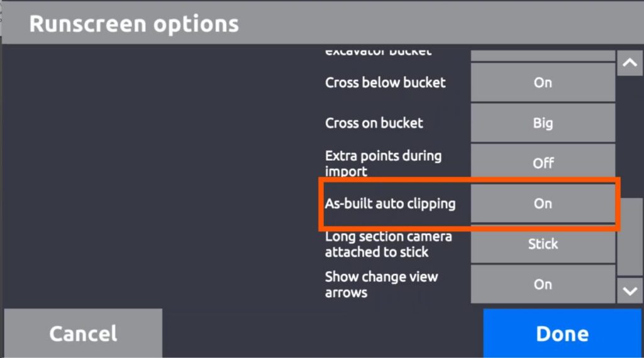Click the scrollbar thumb beside the options
Screen dimensions: 644x358
pos(630,237)
